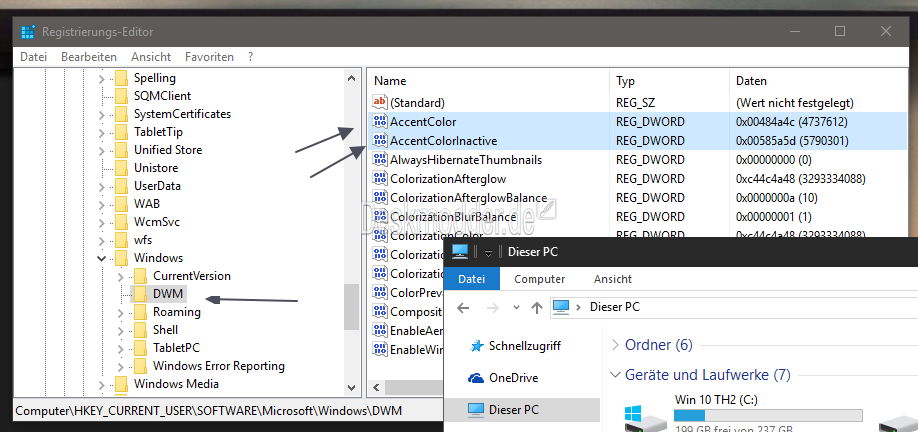The image size is (918, 432).
Task: Select the Spelling folder icon
Action: point(121,78)
